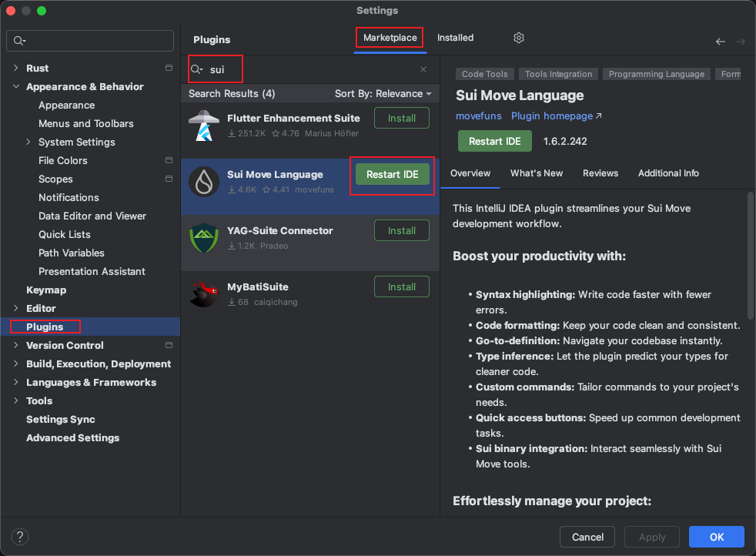Click the project-level icon beside Scopes

coord(169,179)
